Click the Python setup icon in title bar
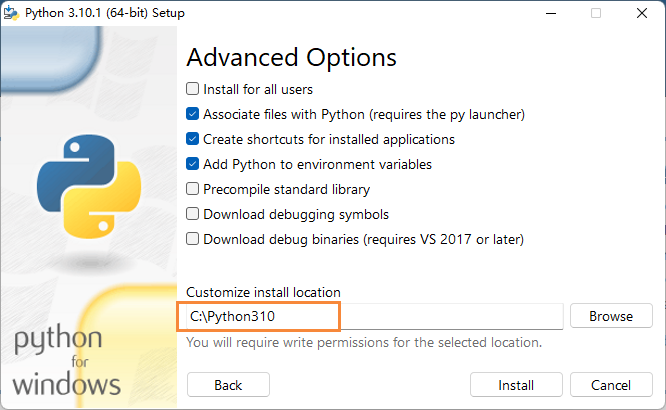This screenshot has width=666, height=410. coord(11,13)
